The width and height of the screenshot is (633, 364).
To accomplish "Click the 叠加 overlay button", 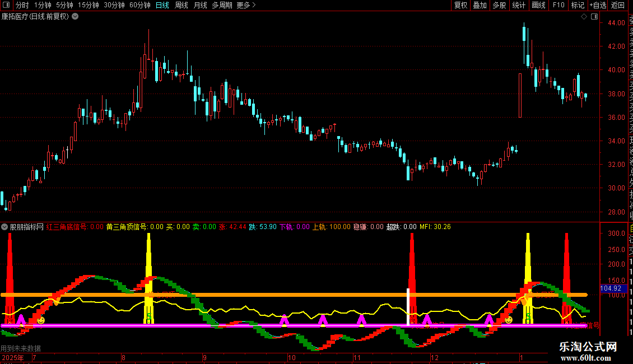I will tap(480, 5).
